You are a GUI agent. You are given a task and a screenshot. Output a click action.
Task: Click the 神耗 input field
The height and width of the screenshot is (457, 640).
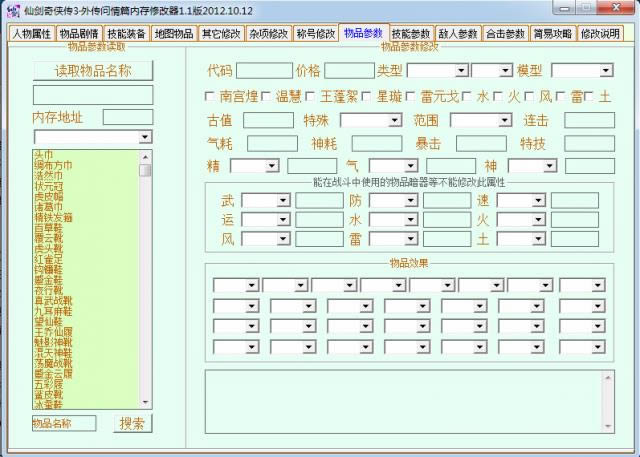(x=377, y=144)
